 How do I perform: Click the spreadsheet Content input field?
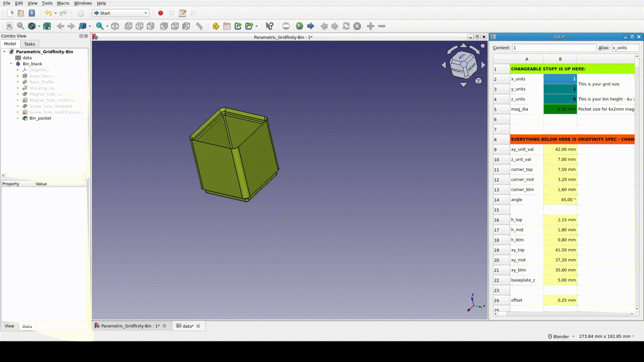point(554,48)
